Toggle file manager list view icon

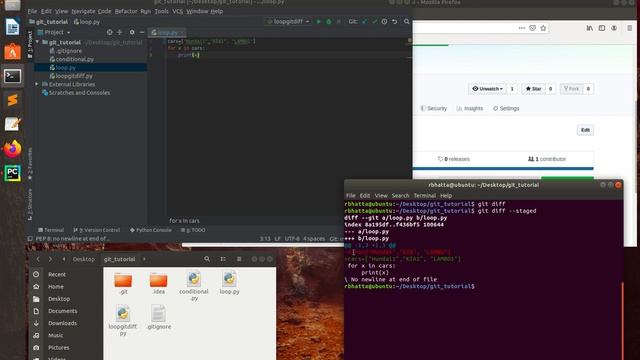[223, 259]
